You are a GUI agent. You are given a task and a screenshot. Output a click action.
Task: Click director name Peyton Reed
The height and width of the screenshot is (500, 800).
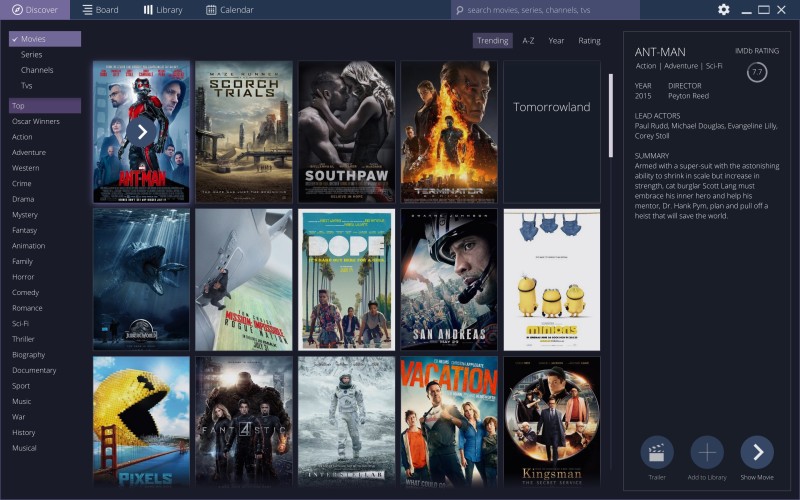click(x=688, y=96)
